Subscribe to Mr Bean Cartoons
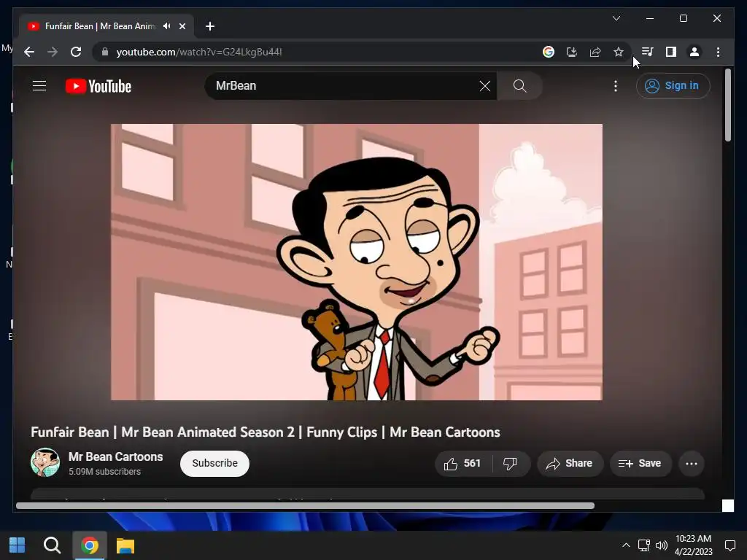This screenshot has height=560, width=747. click(x=215, y=463)
